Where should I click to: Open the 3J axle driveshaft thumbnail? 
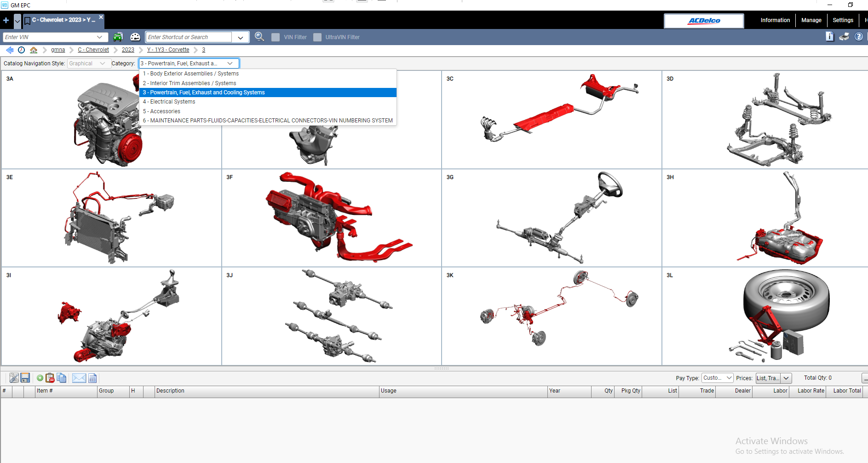click(332, 316)
